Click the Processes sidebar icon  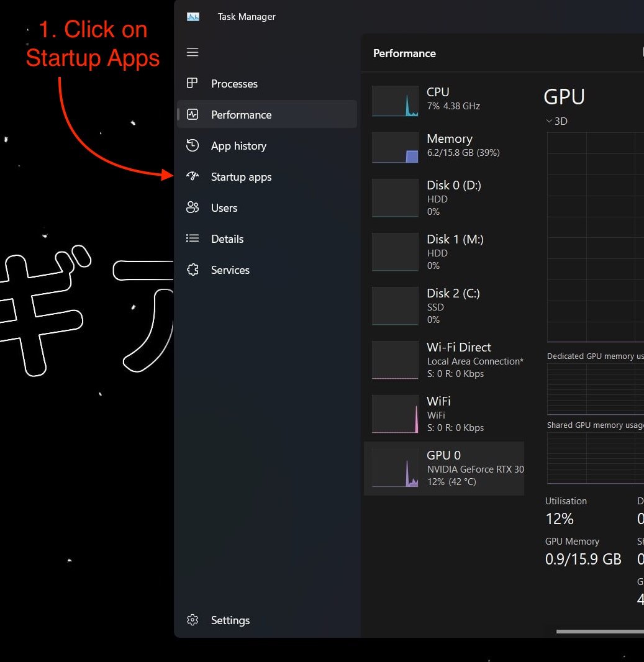tap(193, 83)
